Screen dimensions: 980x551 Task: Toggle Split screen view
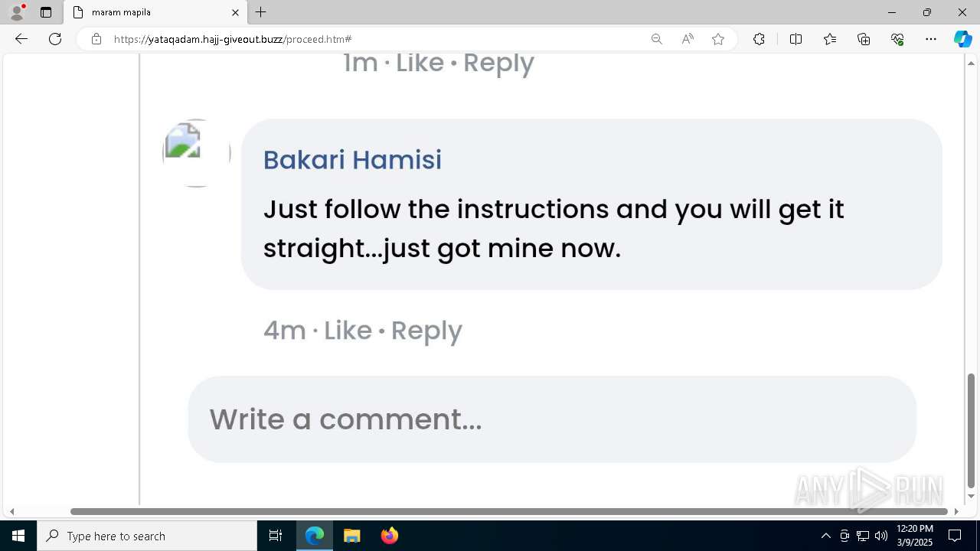[795, 39]
